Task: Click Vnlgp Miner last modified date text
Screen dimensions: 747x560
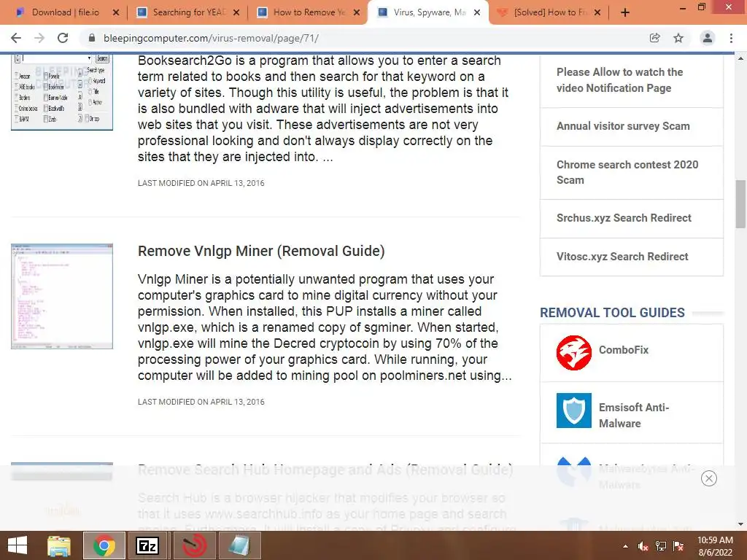Action: click(x=201, y=402)
